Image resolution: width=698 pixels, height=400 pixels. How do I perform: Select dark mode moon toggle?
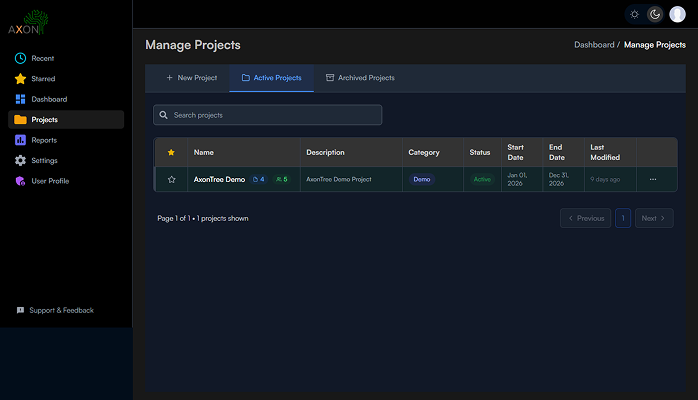point(655,14)
